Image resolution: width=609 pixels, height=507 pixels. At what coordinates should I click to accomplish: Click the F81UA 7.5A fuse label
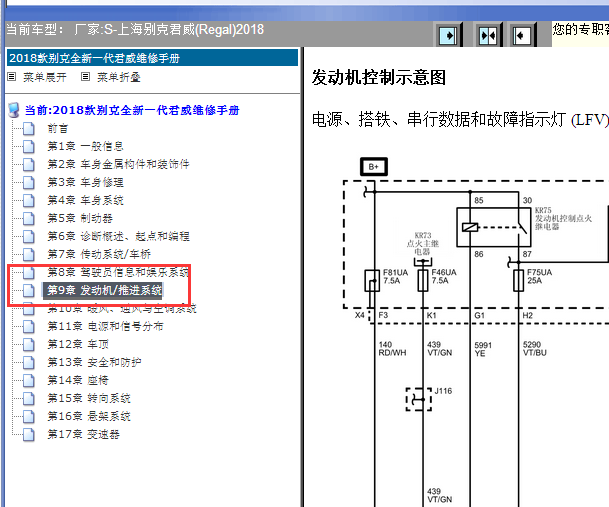[x=395, y=276]
